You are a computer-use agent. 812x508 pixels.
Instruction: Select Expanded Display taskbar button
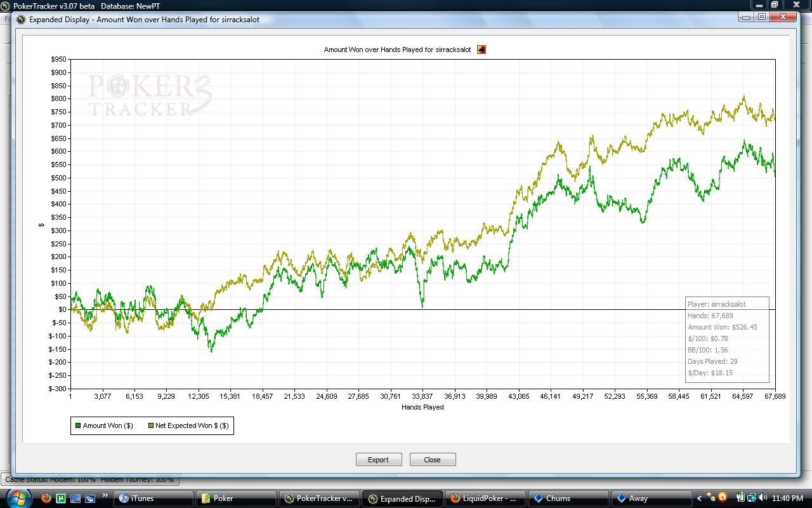tap(402, 498)
